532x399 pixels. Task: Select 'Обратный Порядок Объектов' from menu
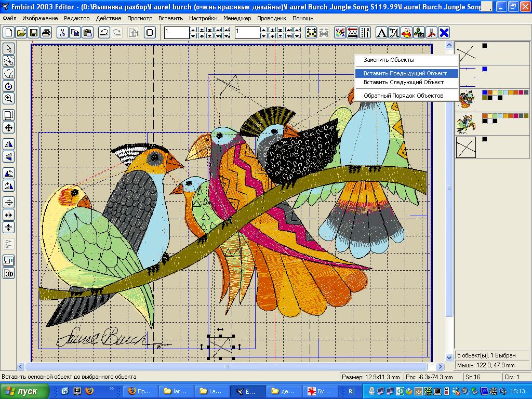pos(403,96)
